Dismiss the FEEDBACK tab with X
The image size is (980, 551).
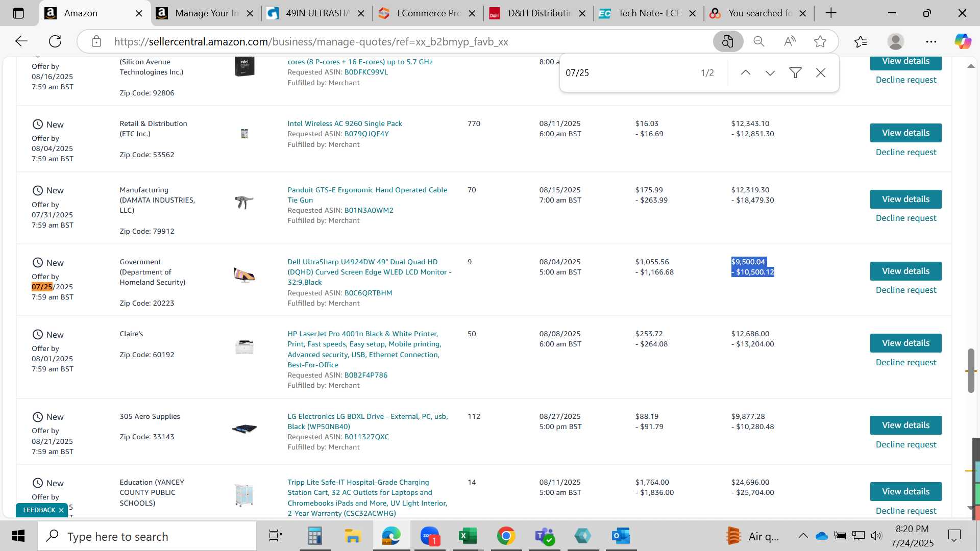pyautogui.click(x=61, y=510)
